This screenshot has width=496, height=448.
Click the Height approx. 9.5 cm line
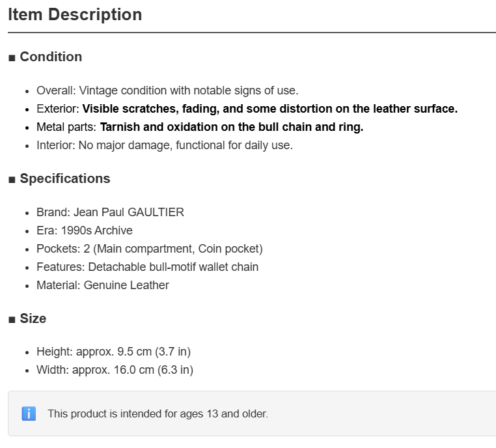(113, 352)
